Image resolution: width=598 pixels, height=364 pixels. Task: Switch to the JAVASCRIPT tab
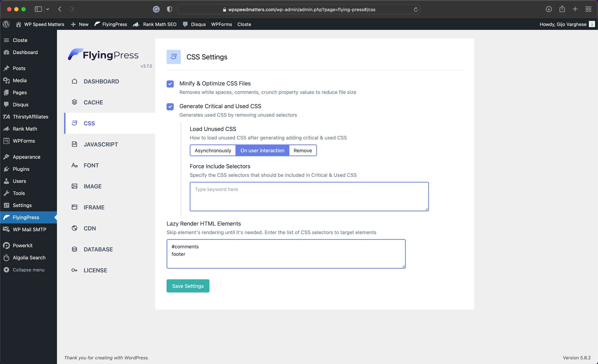pos(110,144)
